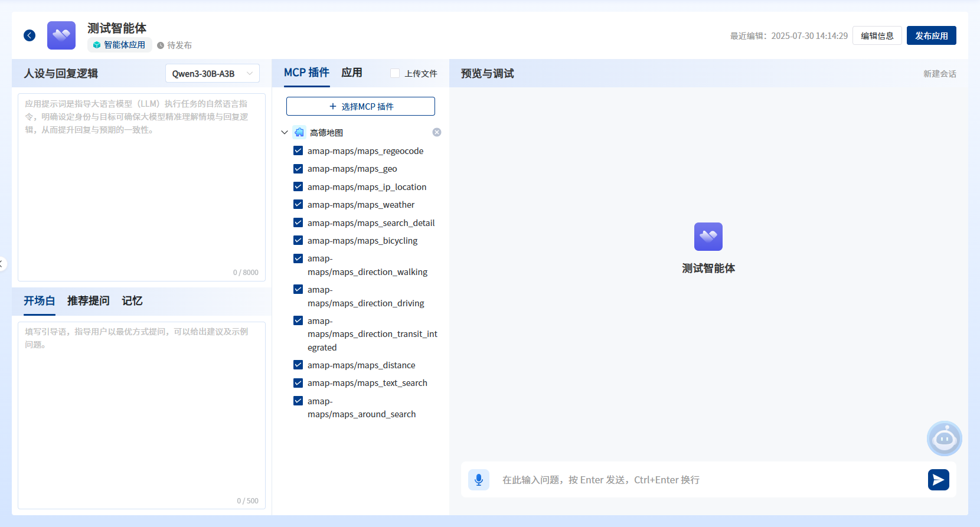The height and width of the screenshot is (527, 980).
Task: Click the 发布应用 button
Action: click(x=931, y=35)
